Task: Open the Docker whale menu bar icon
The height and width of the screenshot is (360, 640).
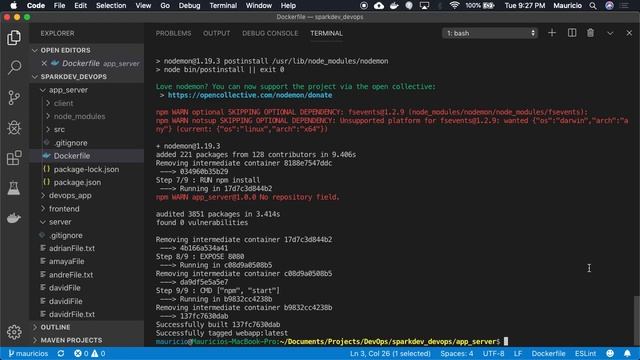Action: (394, 5)
